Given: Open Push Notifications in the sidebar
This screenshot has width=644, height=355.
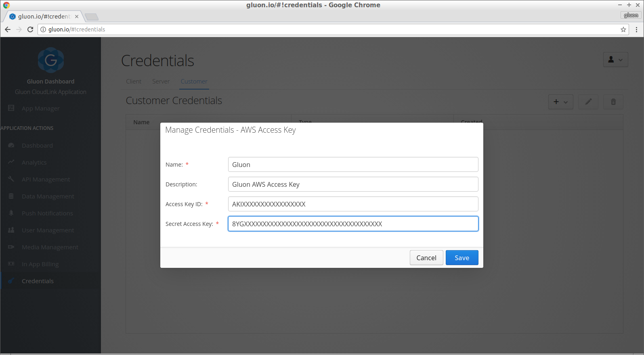Looking at the screenshot, I should tap(47, 213).
